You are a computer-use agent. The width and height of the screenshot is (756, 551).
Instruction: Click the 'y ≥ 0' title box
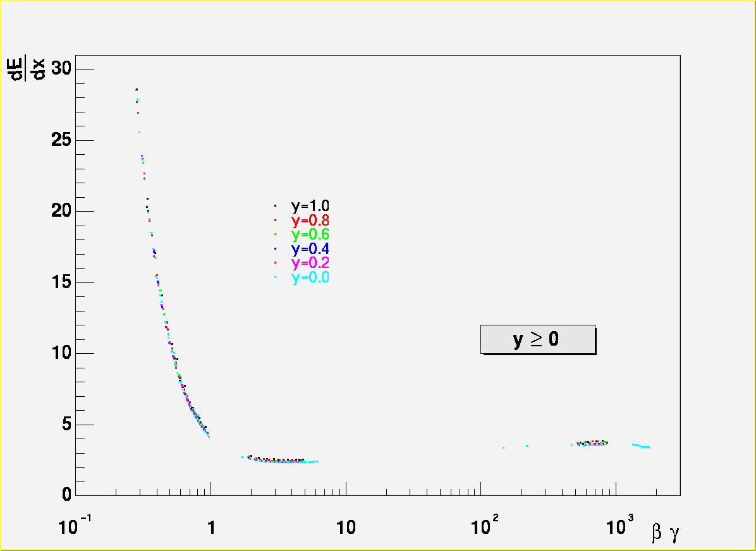[x=537, y=339]
